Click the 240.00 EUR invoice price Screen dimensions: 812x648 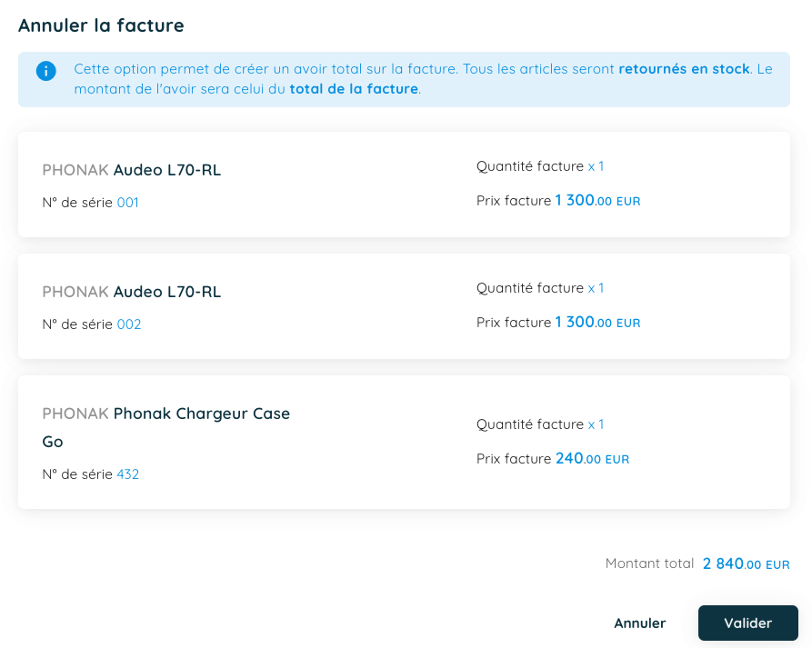pyautogui.click(x=592, y=459)
